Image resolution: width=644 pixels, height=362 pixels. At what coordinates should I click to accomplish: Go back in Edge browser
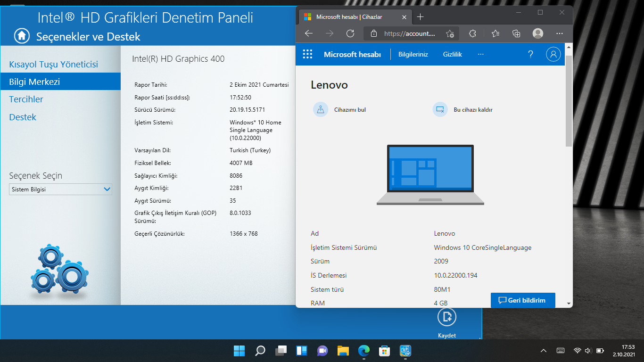(309, 33)
